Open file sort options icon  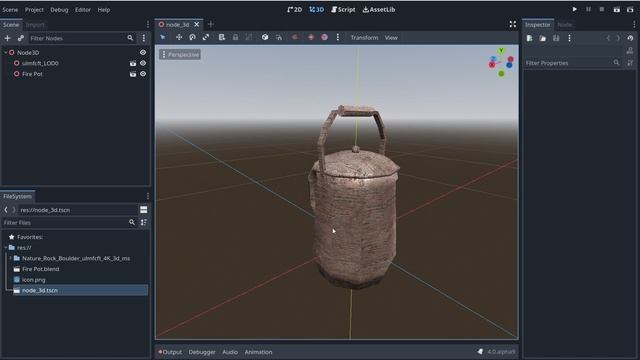pyautogui.click(x=144, y=222)
